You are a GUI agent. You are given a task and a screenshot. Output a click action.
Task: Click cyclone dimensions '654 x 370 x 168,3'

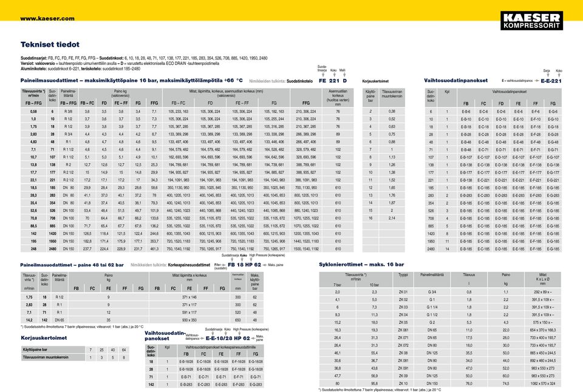tap(543, 330)
